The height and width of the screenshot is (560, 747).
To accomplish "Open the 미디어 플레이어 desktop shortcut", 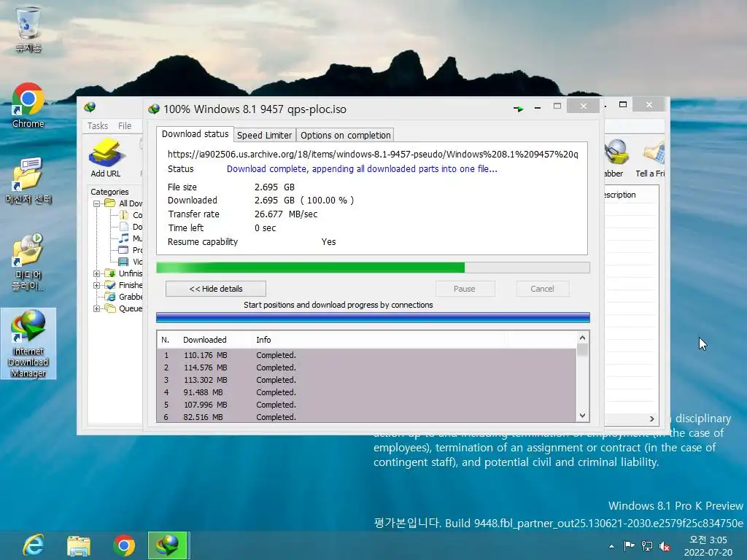I will 28,262.
